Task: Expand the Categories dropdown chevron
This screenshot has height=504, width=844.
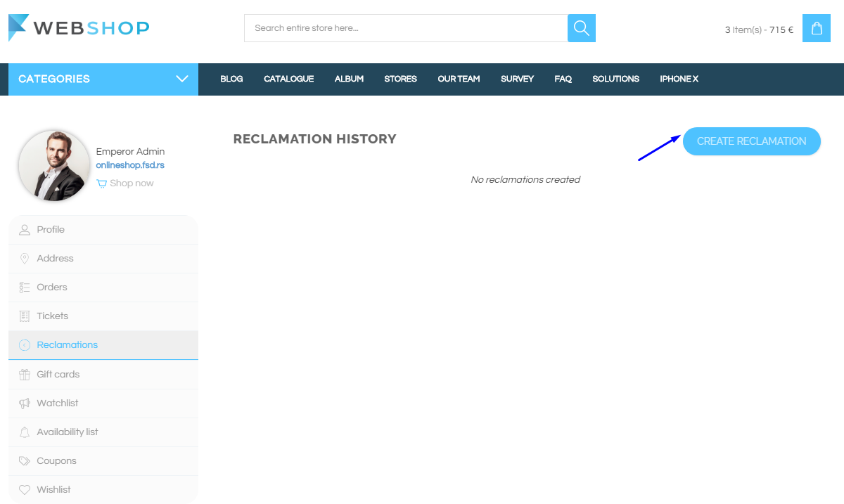Action: pos(182,79)
